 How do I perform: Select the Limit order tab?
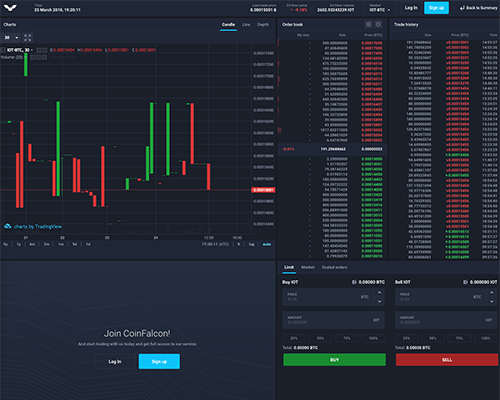[x=289, y=267]
